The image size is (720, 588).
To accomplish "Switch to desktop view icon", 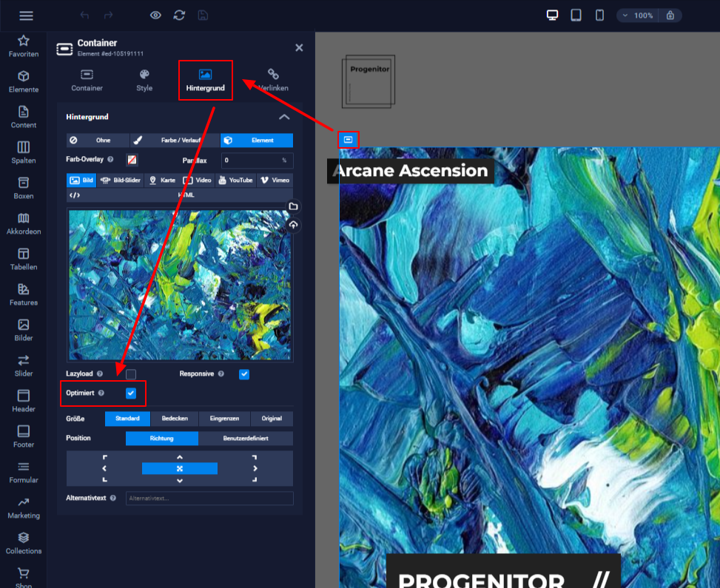I will pos(553,15).
